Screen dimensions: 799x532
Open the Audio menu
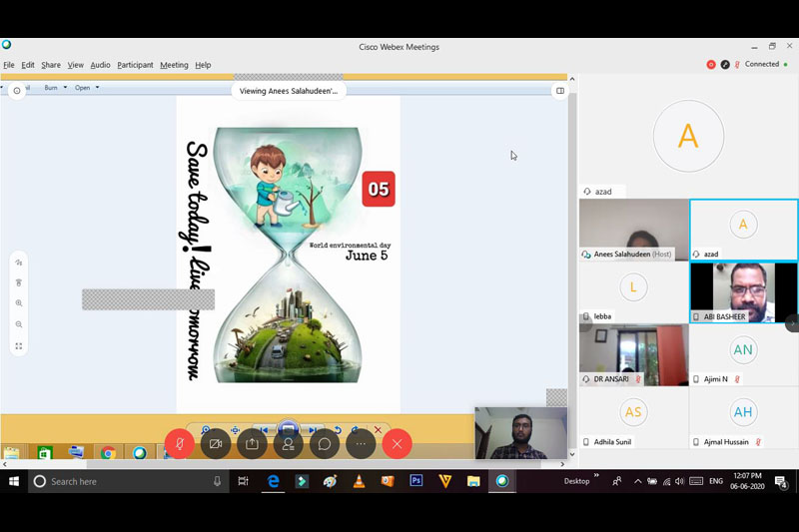coord(100,65)
